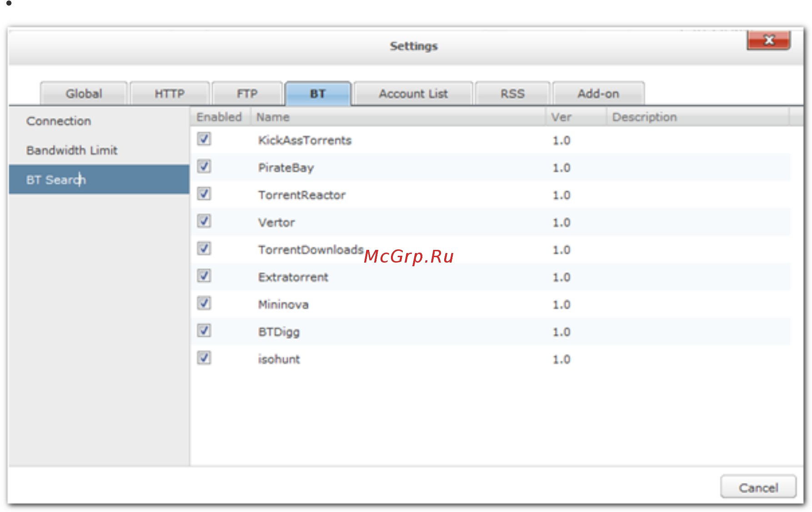Disable the Mininova checkbox

pyautogui.click(x=204, y=303)
